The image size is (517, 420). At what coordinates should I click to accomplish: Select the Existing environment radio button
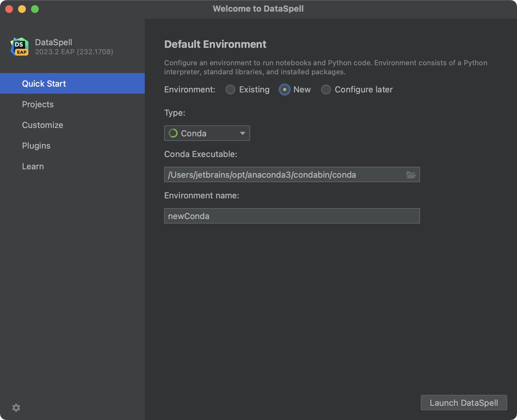pyautogui.click(x=230, y=89)
